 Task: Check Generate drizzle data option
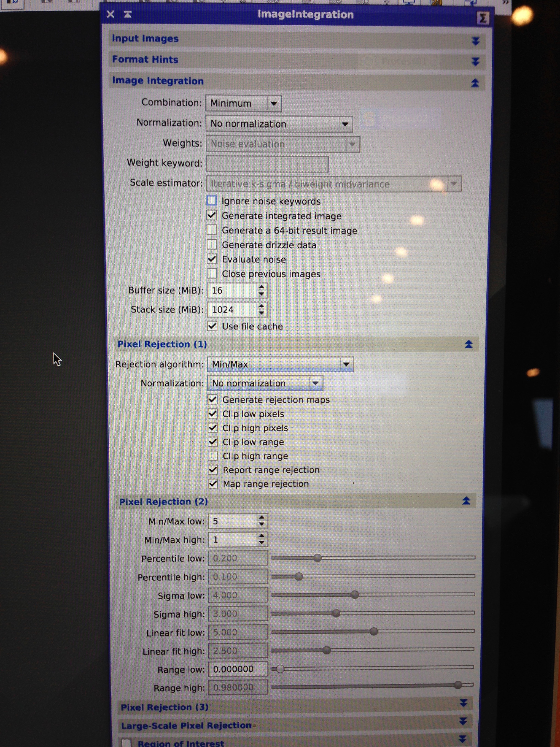pyautogui.click(x=212, y=244)
